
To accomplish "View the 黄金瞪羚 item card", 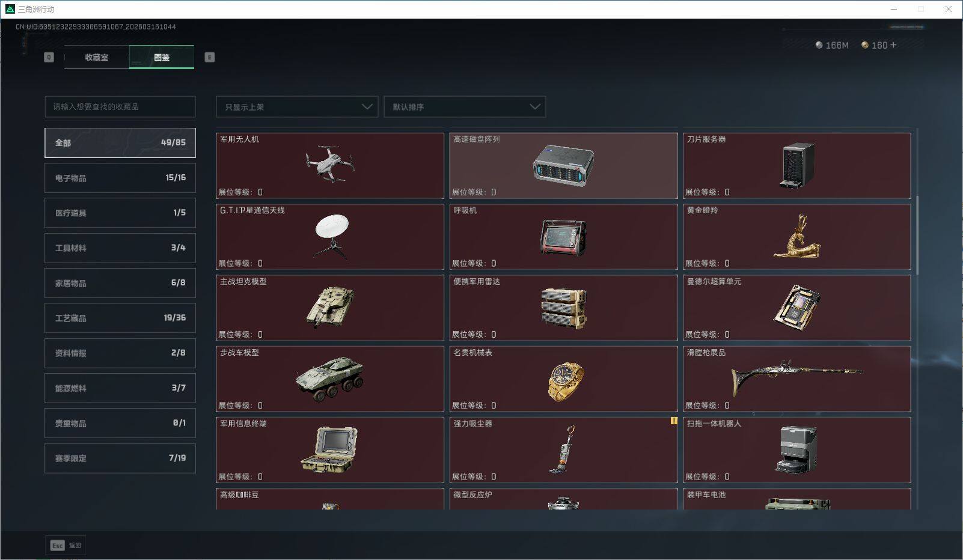I will coord(797,237).
